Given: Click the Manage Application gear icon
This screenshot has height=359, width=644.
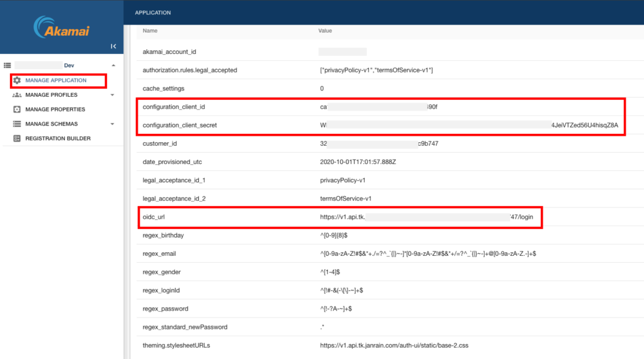Looking at the screenshot, I should 17,80.
